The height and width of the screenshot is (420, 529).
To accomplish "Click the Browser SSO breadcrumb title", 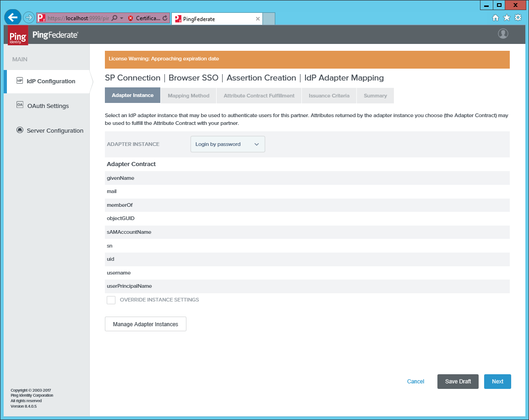I will [x=194, y=78].
